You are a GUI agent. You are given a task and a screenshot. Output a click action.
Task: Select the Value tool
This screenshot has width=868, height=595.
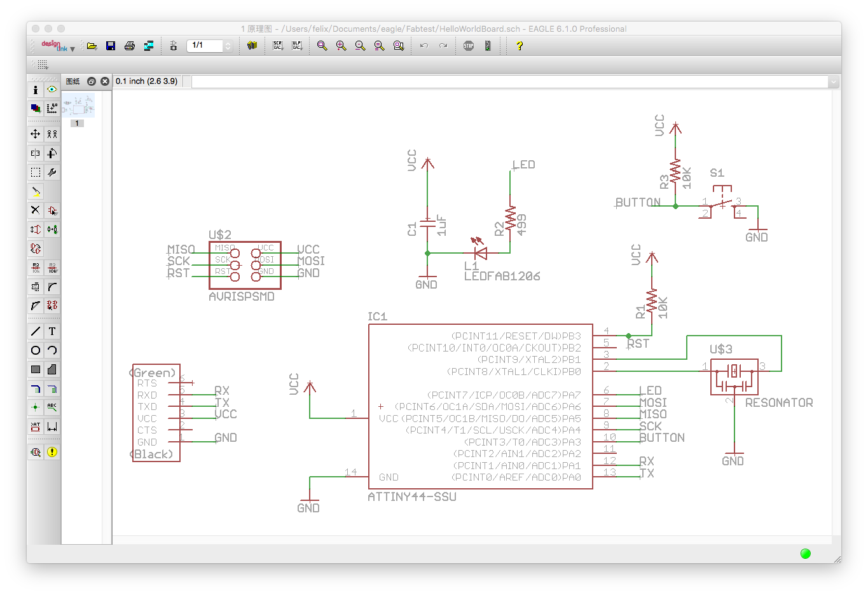(52, 268)
